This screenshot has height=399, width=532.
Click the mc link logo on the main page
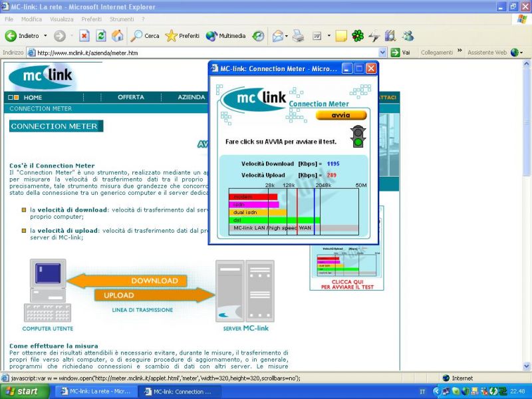coord(41,76)
